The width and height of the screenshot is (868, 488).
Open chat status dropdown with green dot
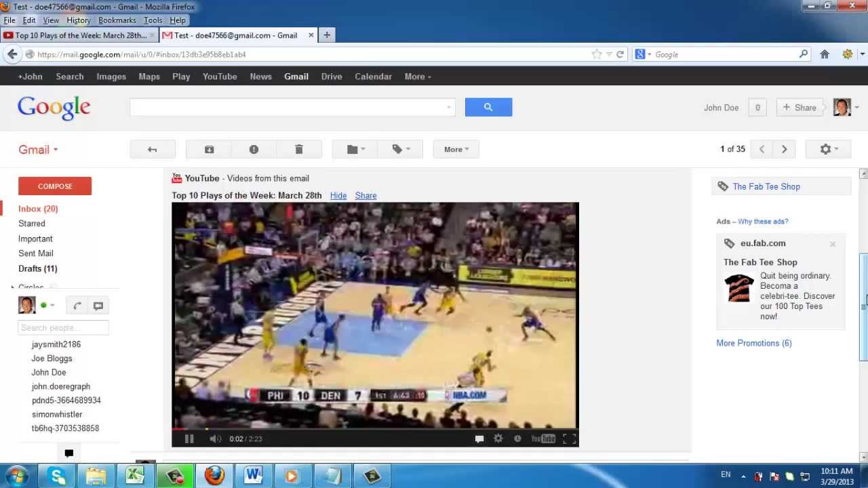(47, 306)
